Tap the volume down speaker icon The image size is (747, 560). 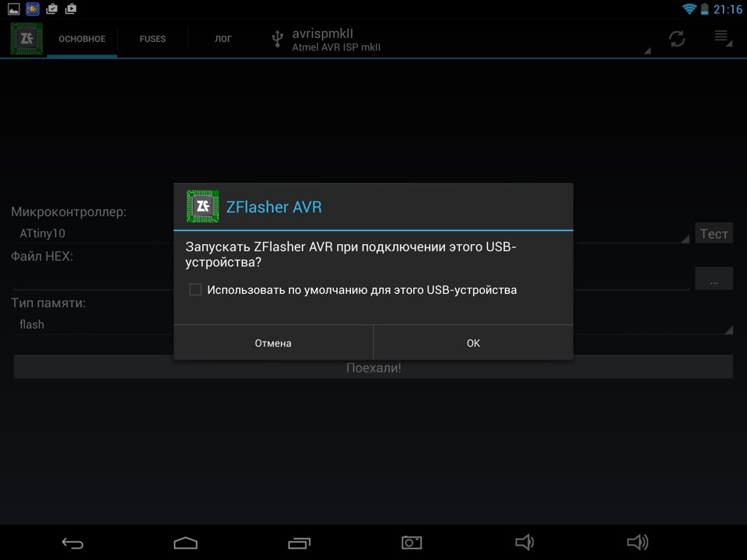(x=524, y=542)
